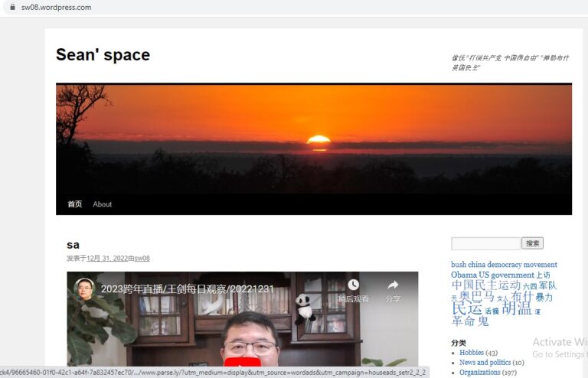Open the post title 'sa'

point(73,245)
